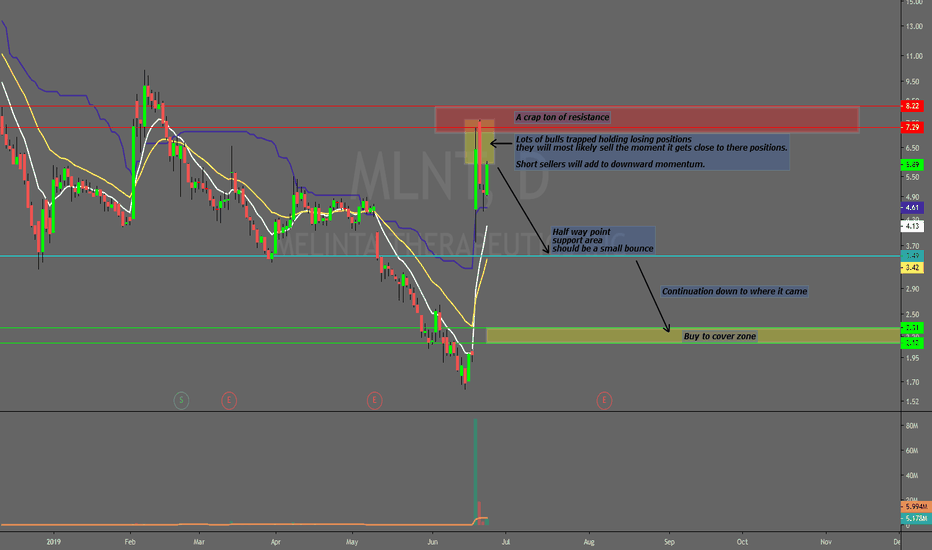Click the 2.90 price scale value

[913, 289]
